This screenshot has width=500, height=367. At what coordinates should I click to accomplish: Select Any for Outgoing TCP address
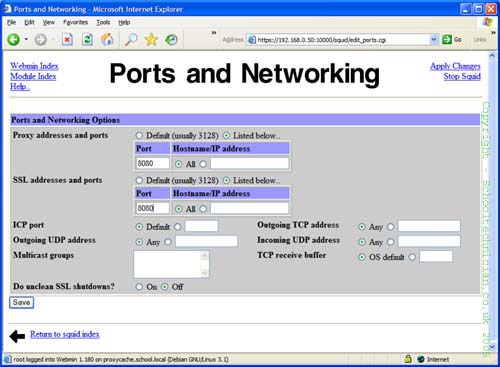362,227
